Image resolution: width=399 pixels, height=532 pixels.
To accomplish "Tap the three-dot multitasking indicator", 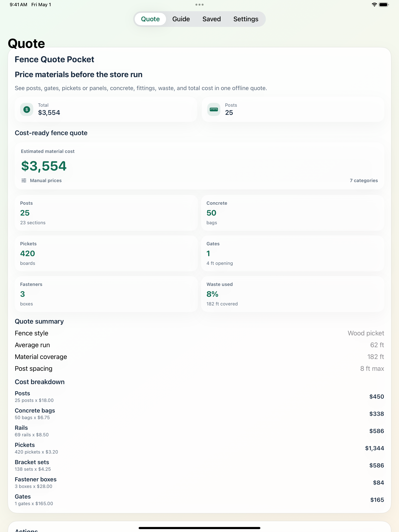I will (199, 5).
